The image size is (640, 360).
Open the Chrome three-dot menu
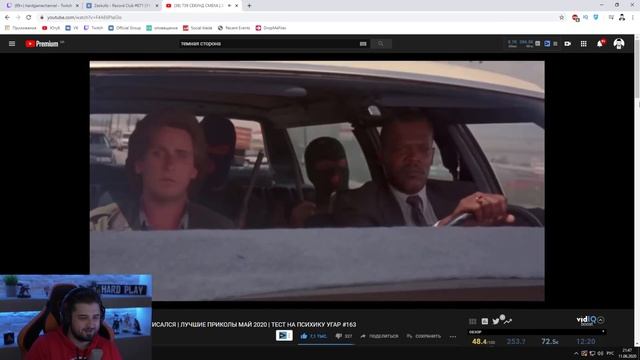coord(633,18)
